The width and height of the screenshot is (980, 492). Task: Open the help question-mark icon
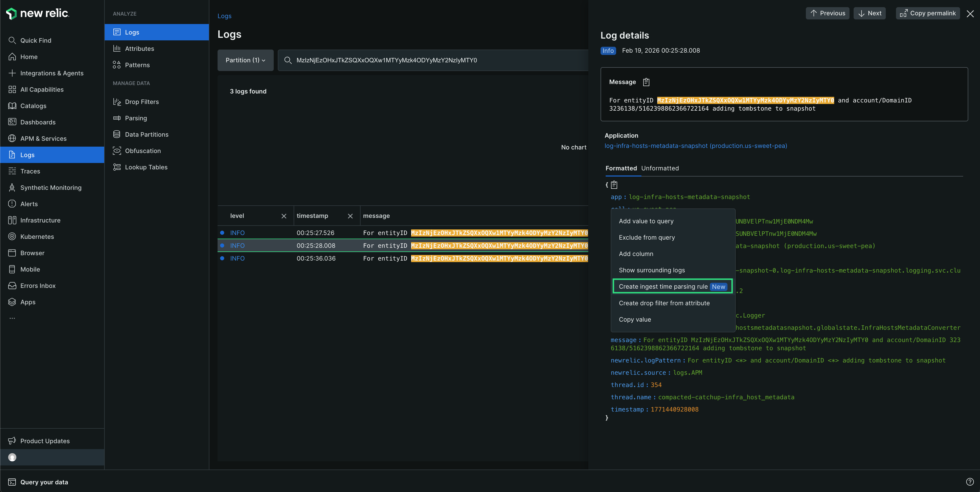970,482
